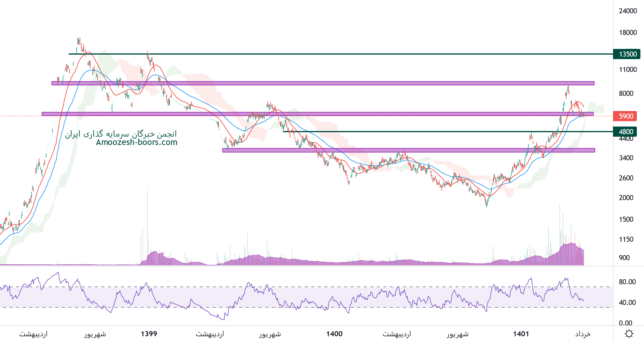
Task: Click the 2000 price scale label
Action: tap(626, 198)
